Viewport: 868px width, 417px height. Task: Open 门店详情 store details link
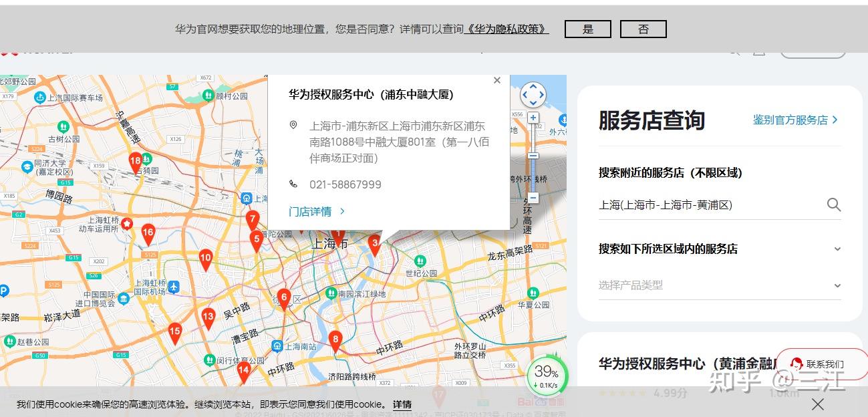317,211
